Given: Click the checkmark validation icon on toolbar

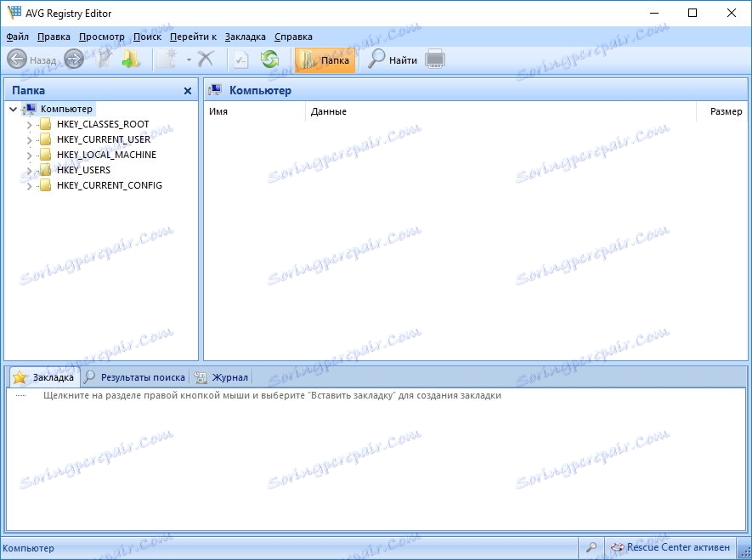Looking at the screenshot, I should pos(240,59).
